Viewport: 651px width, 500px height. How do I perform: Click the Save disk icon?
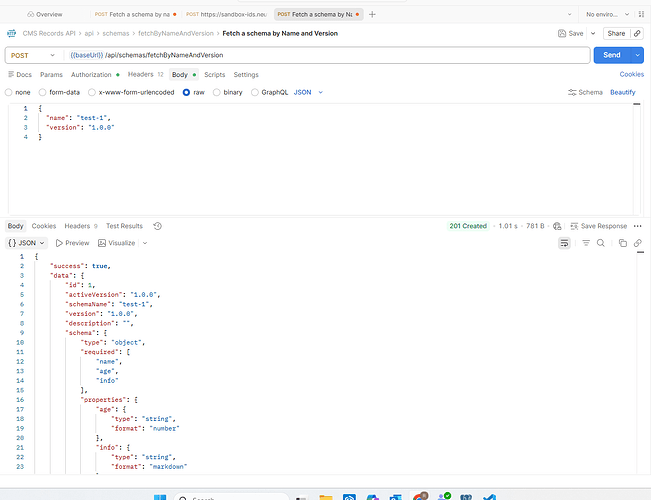pos(562,33)
